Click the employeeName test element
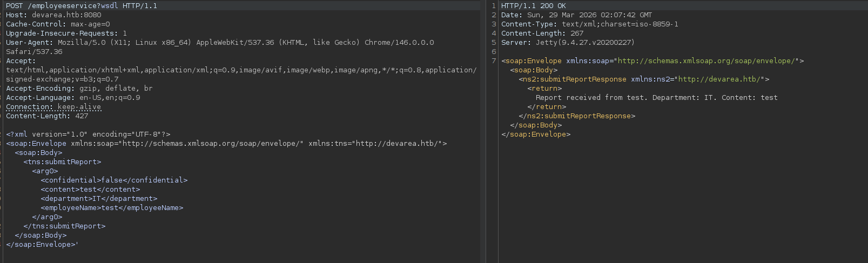Image resolution: width=868 pixels, height=263 pixels. click(112, 208)
